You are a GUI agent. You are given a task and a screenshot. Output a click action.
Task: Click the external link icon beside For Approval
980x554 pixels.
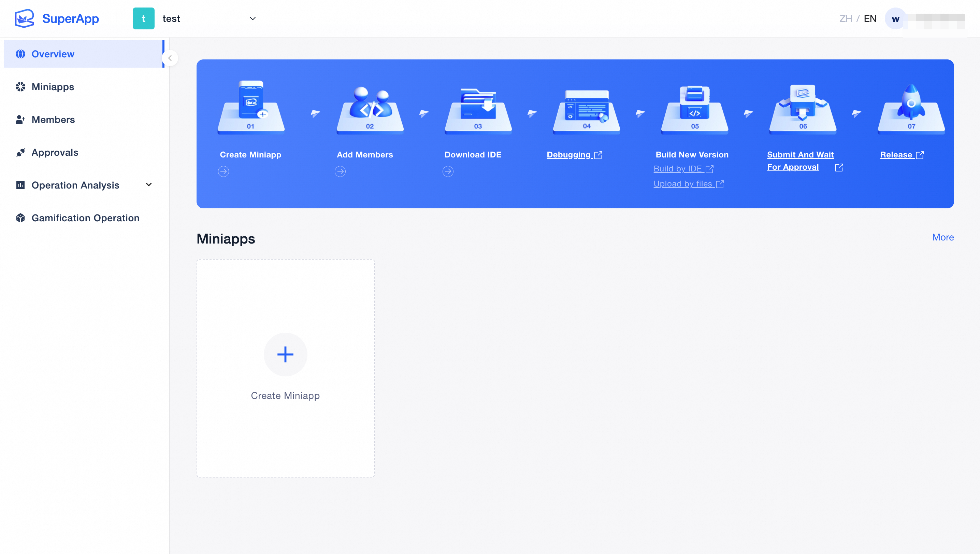click(x=839, y=168)
